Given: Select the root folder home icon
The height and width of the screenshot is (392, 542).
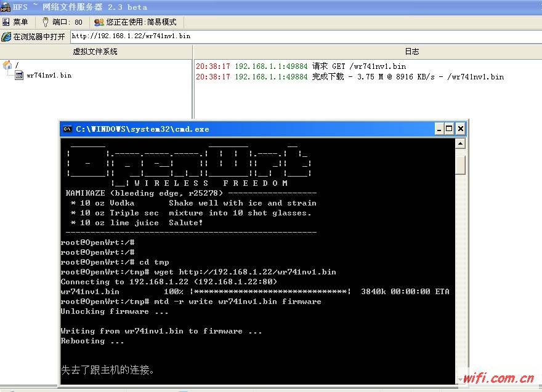Looking at the screenshot, I should 7,65.
